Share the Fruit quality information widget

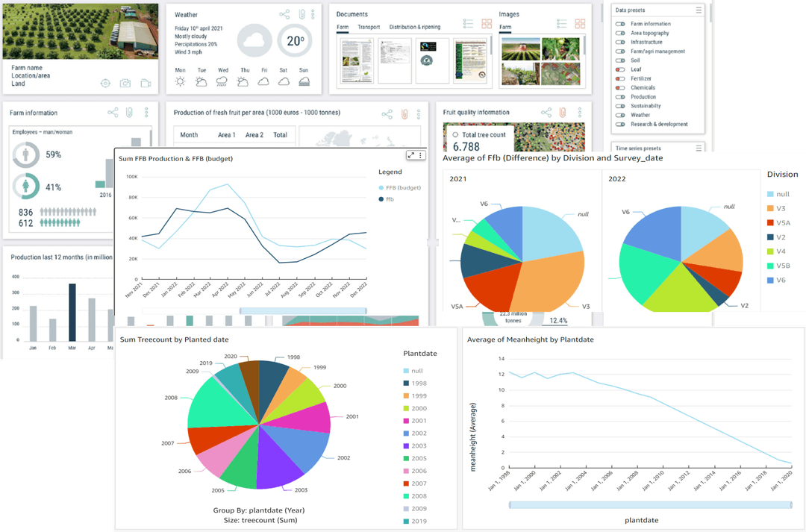pos(546,113)
